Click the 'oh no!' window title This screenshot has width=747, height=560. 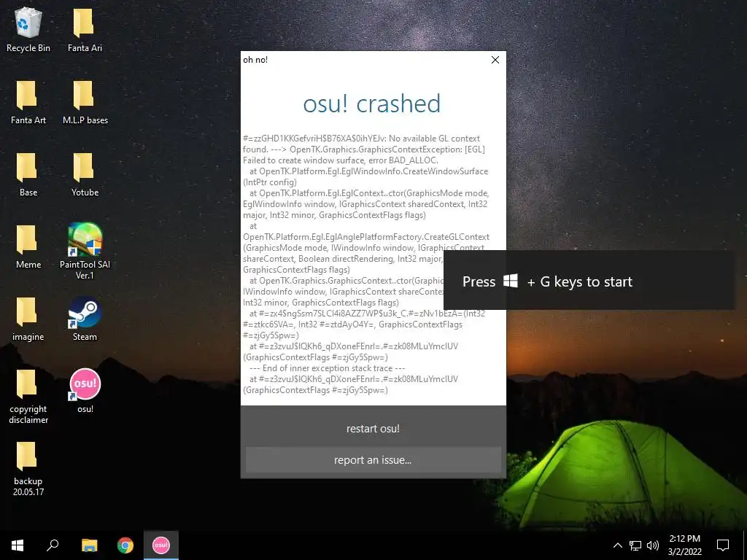[255, 60]
